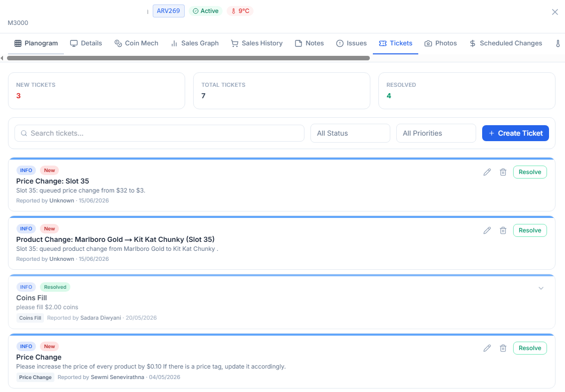Click the 'Coins Fill' category tag
This screenshot has width=565, height=392.
[x=30, y=318]
